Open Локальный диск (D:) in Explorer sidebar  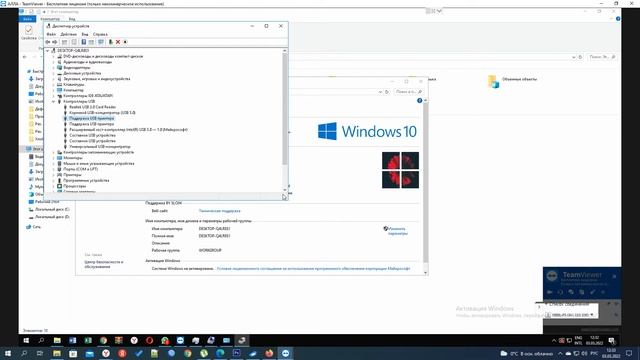point(52,217)
